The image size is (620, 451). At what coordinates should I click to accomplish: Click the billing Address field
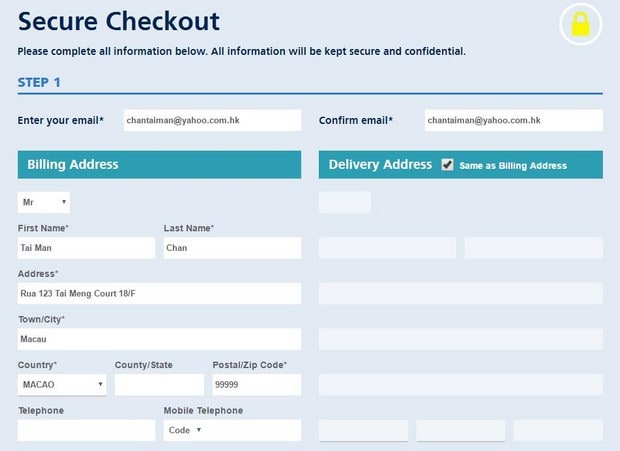[159, 293]
